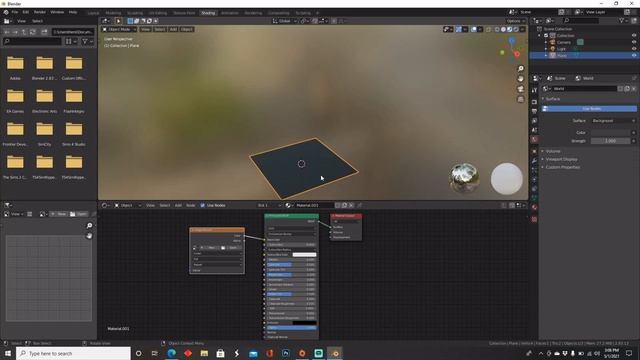This screenshot has width=640, height=360.
Task: Open the Edit menu
Action: coord(25,12)
